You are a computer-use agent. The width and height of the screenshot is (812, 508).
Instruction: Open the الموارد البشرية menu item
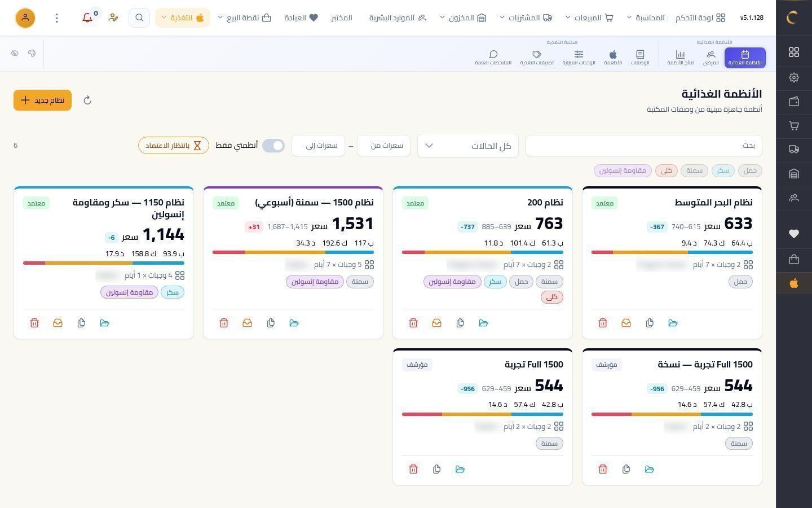398,18
